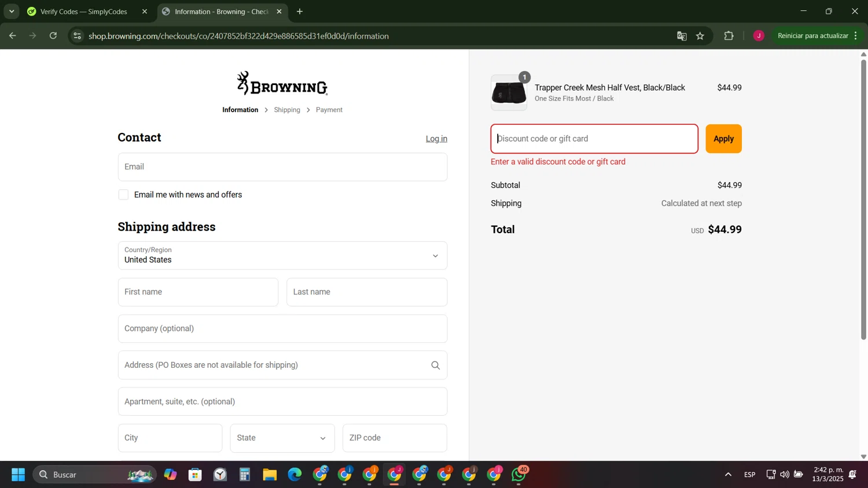The image size is (868, 488).
Task: Close the Verify Codes SimplyCodes tab
Action: tap(145, 12)
